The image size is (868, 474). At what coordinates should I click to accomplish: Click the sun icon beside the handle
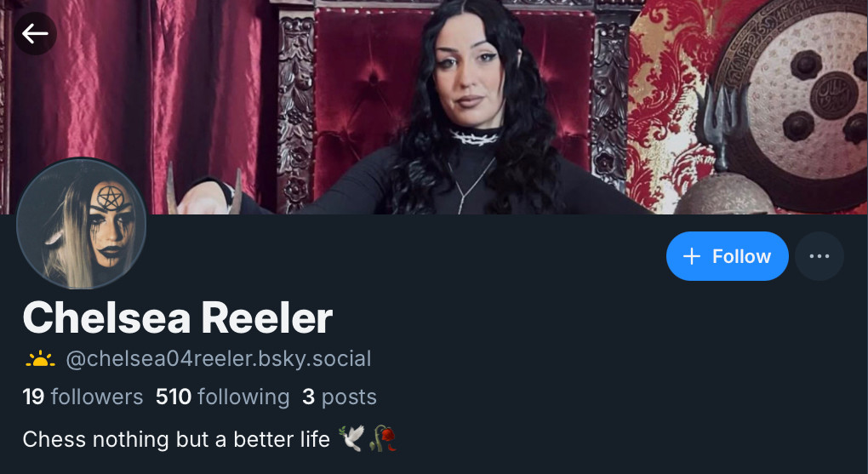(x=40, y=359)
